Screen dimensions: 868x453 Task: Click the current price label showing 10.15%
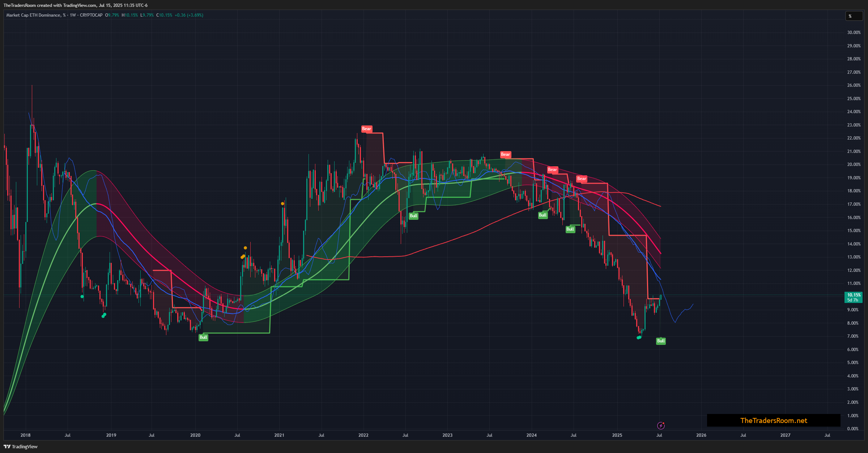[854, 295]
